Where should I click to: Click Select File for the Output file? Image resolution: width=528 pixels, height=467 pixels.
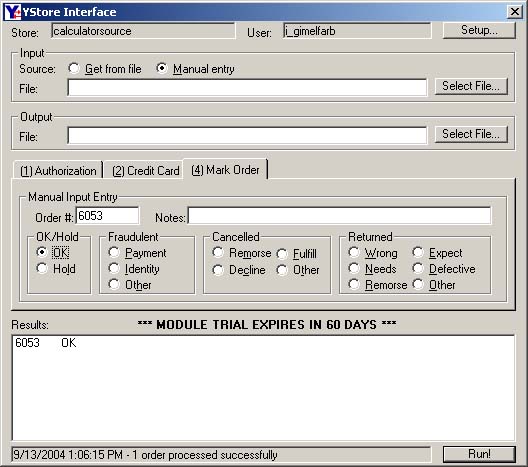click(x=471, y=134)
